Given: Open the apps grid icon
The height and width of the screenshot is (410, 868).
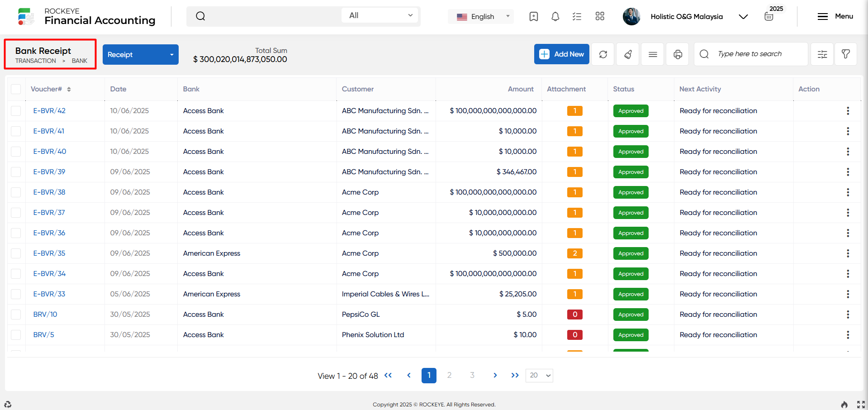Looking at the screenshot, I should pyautogui.click(x=600, y=16).
